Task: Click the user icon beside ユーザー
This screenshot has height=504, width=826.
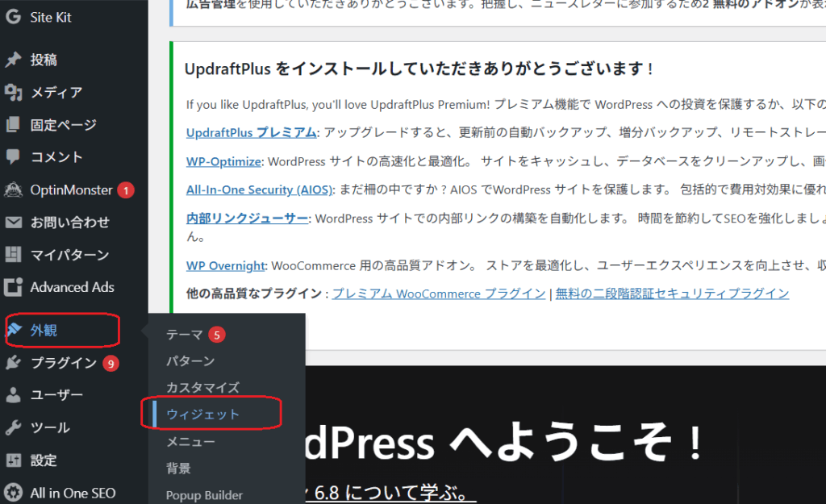Action: [13, 395]
